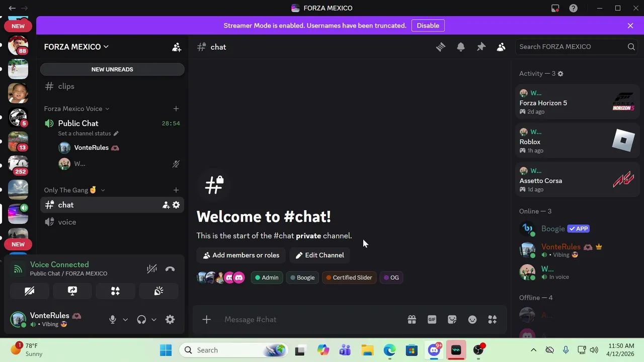Open Windows Start menu
Viewport: 644px width, 362px height.
click(166, 350)
